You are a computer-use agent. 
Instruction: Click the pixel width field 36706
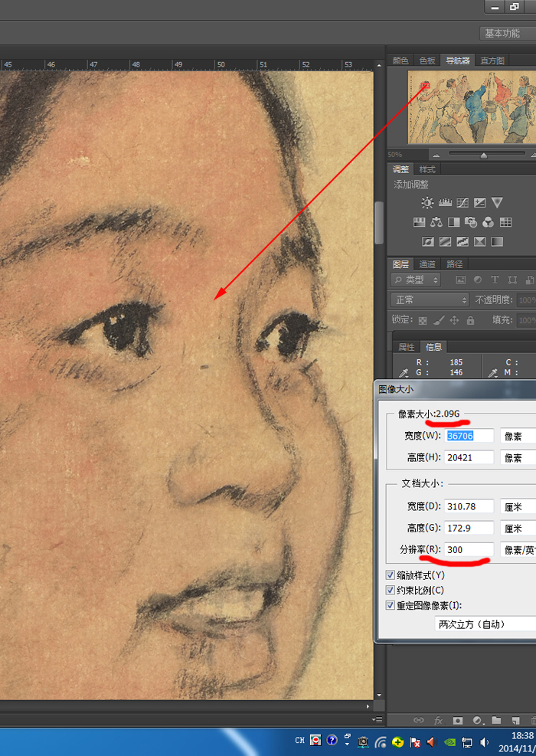tap(469, 436)
